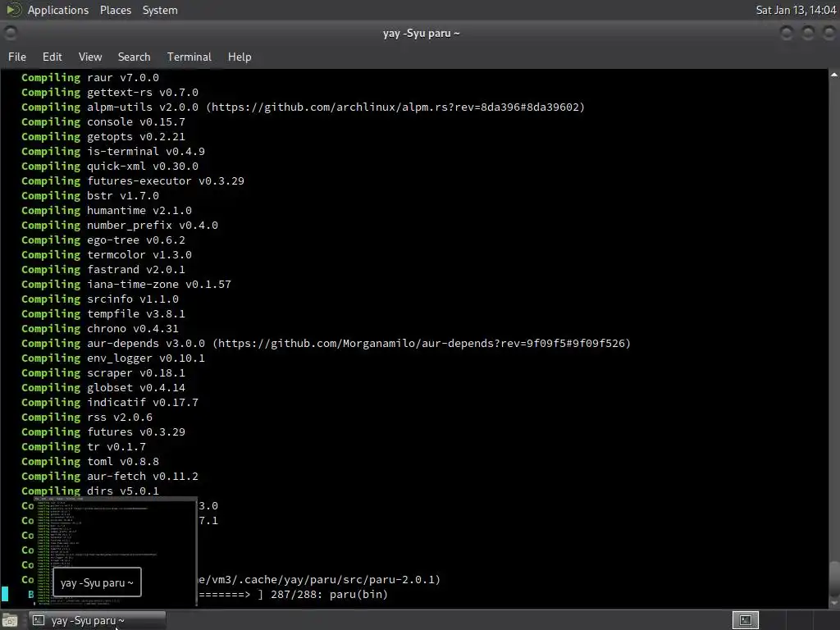Open the Terminal menu
840x630 pixels.
[x=189, y=57]
